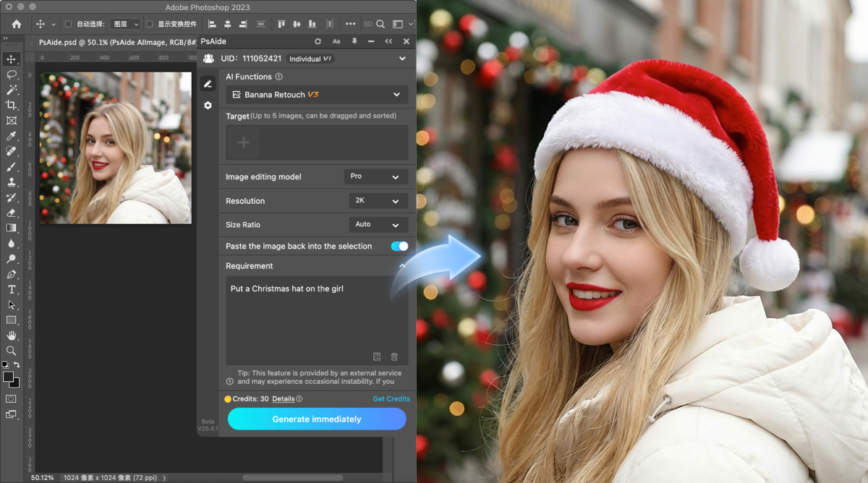Select the Type tool
Image resolution: width=868 pixels, height=483 pixels.
click(11, 288)
